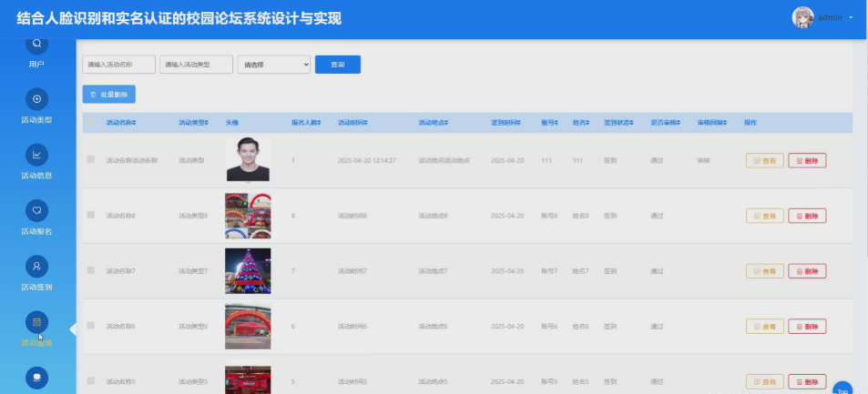The height and width of the screenshot is (394, 868).
Task: Click 查看 for the 活动名称活动名称 row
Action: click(x=765, y=160)
